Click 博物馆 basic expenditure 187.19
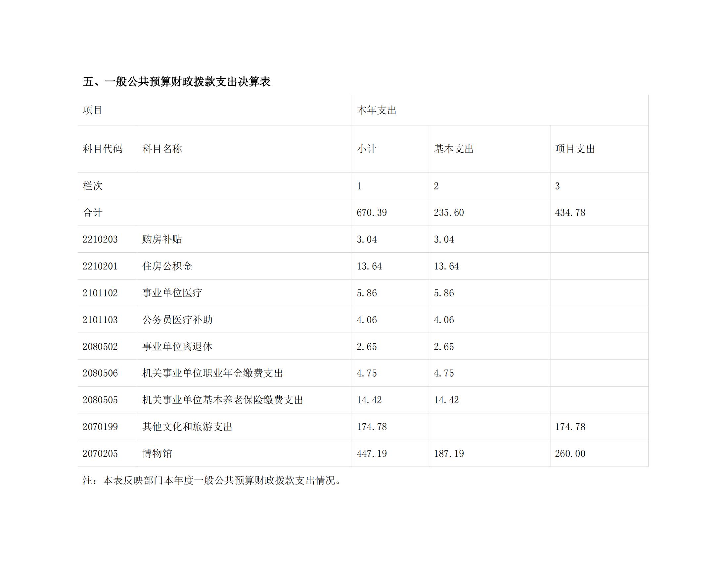 pyautogui.click(x=449, y=453)
